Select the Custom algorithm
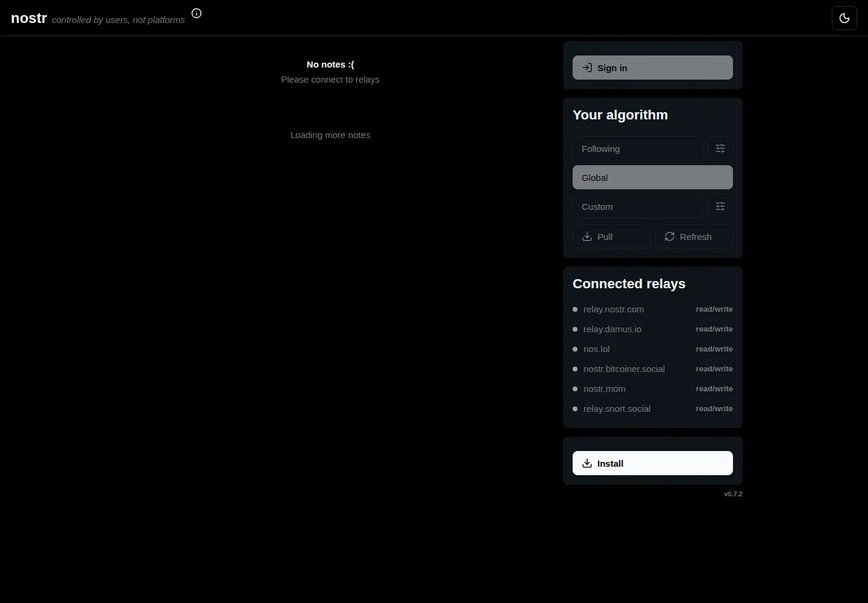The width and height of the screenshot is (868, 603). [638, 206]
